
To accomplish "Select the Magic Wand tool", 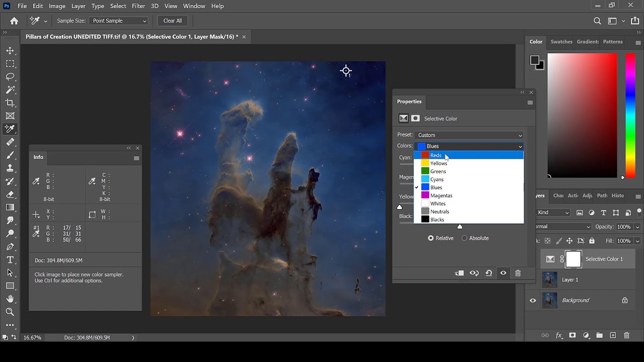I will pos(10,90).
